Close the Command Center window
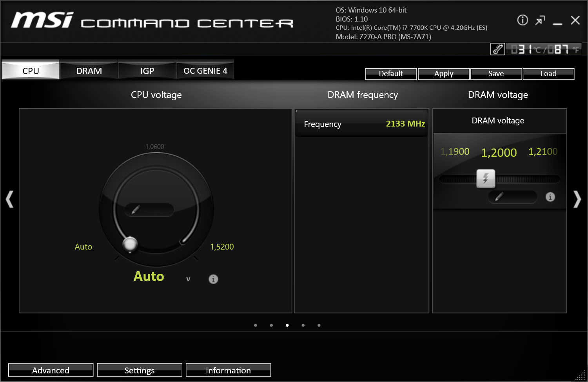 coord(575,20)
